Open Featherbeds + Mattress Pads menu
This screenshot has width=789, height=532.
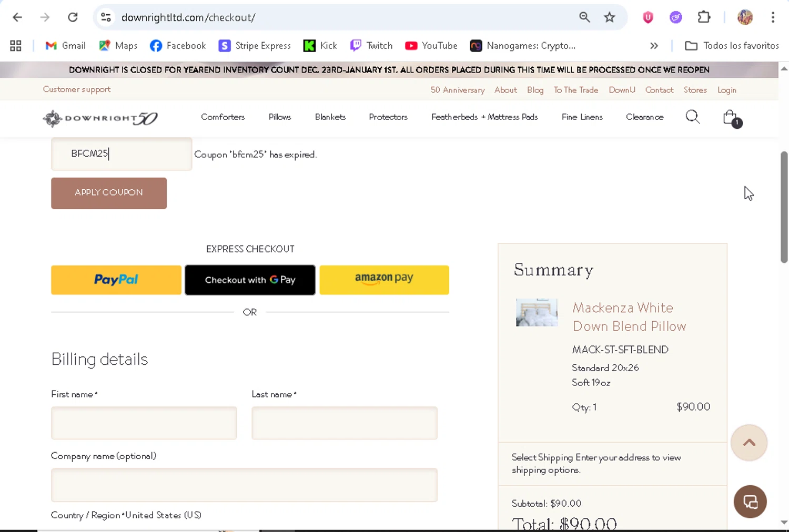(x=484, y=117)
